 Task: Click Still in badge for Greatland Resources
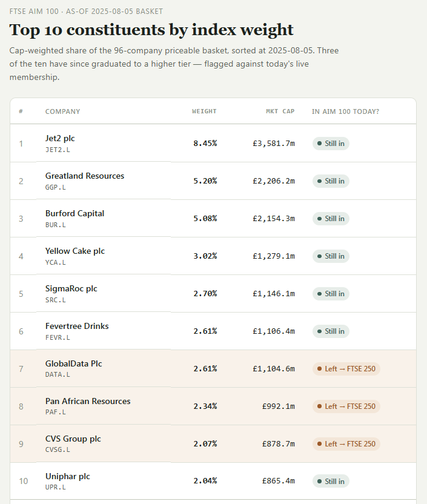coord(331,181)
